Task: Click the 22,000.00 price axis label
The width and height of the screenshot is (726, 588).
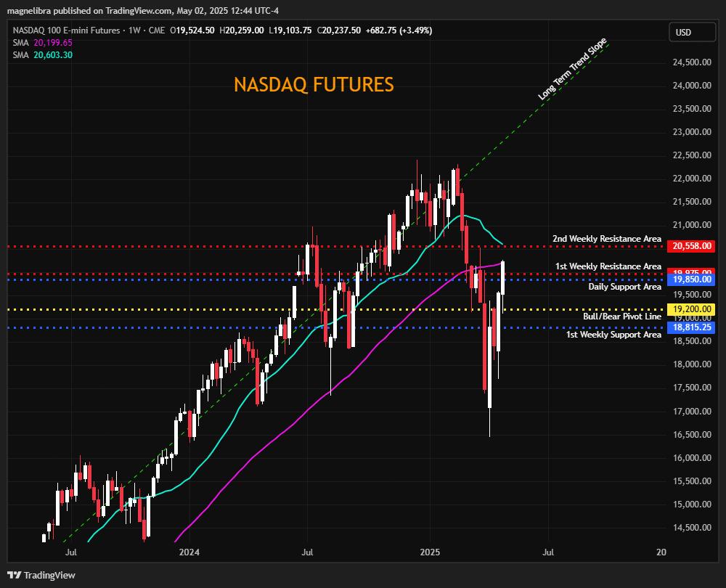Action: 692,179
